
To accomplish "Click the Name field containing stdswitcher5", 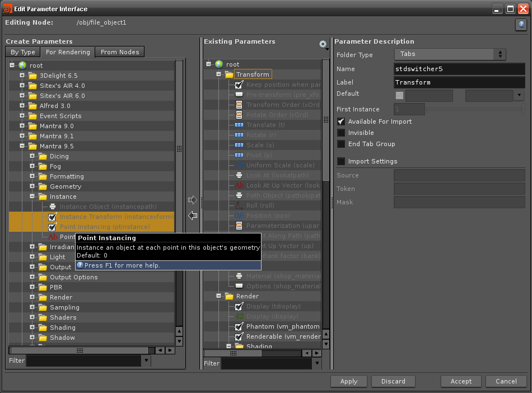I will click(459, 69).
